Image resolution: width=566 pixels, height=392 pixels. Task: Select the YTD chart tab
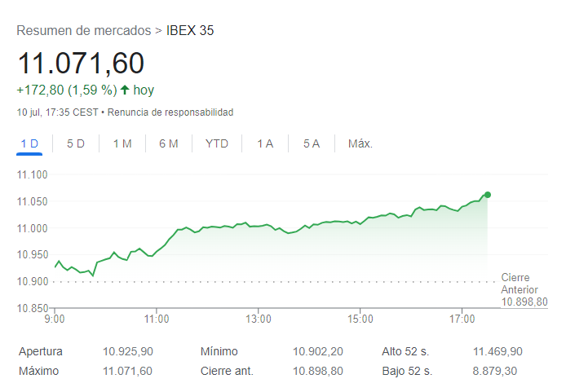[x=217, y=144]
